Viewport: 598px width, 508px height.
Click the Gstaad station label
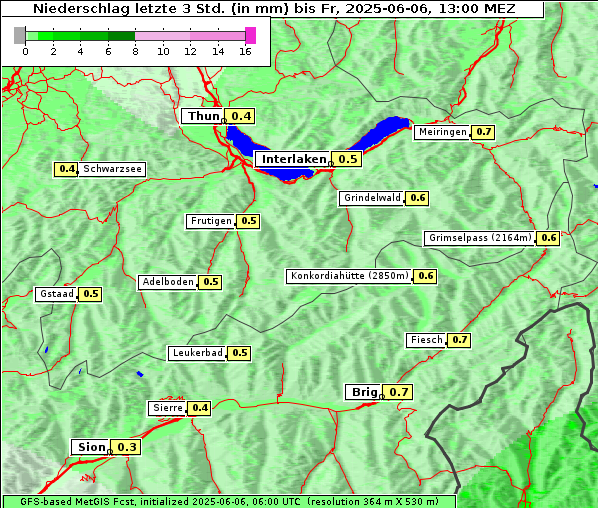tap(56, 294)
